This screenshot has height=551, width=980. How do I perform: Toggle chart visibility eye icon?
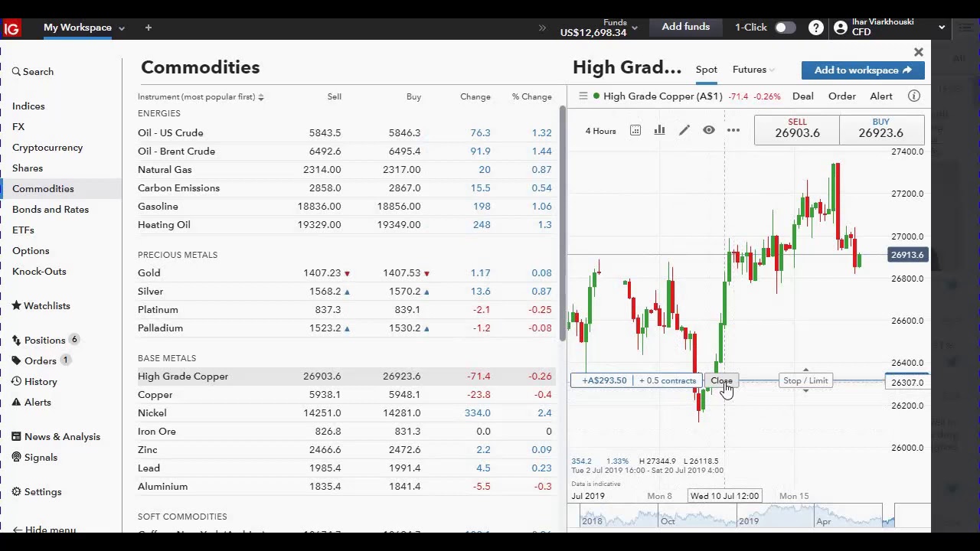[709, 131]
